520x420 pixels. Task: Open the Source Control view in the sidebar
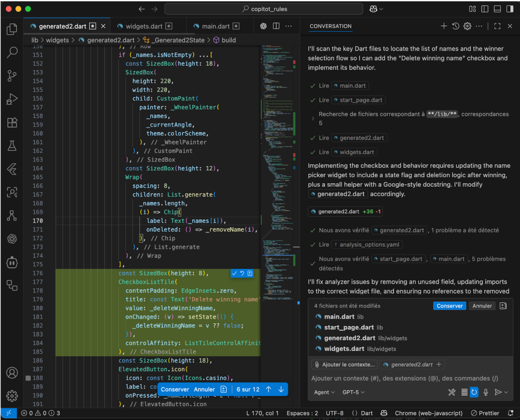[12, 76]
